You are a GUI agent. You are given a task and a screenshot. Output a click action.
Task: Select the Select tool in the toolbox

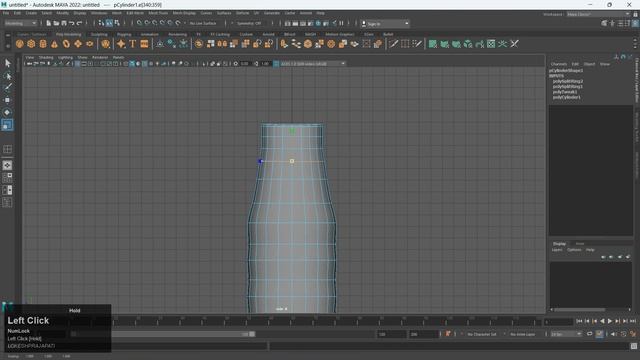tap(7, 63)
